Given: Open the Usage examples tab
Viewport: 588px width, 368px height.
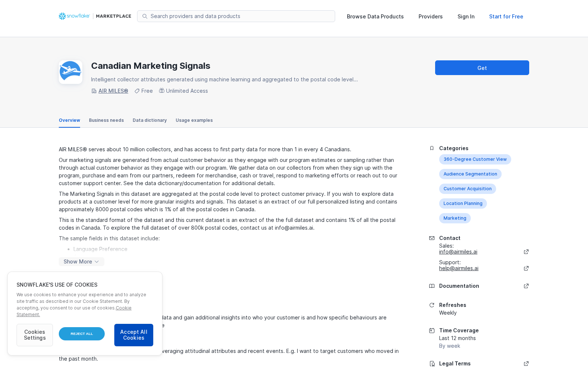Looking at the screenshot, I should point(194,120).
